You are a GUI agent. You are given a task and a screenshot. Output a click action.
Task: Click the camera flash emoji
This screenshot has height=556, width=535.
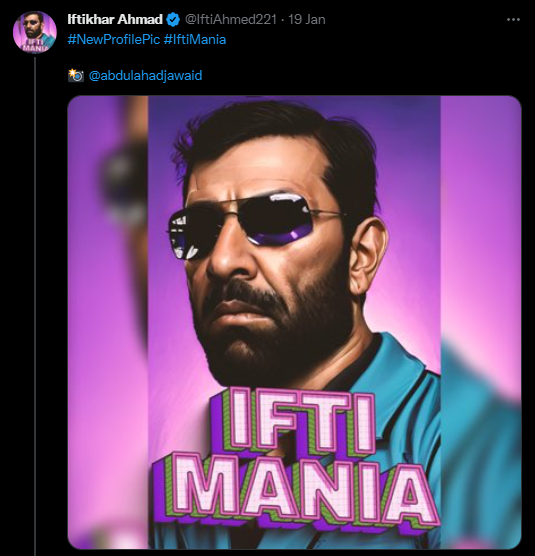tap(76, 76)
